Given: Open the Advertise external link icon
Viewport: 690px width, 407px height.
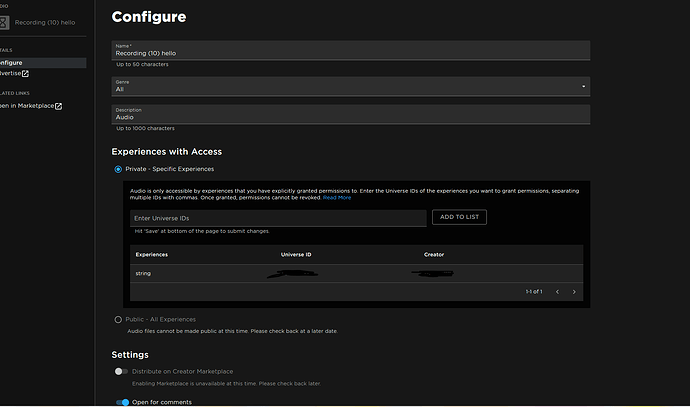Looking at the screenshot, I should [x=26, y=74].
